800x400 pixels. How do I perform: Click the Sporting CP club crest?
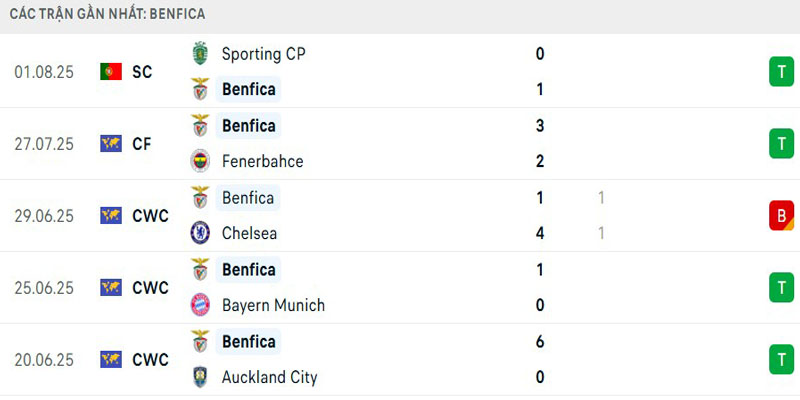tap(201, 54)
